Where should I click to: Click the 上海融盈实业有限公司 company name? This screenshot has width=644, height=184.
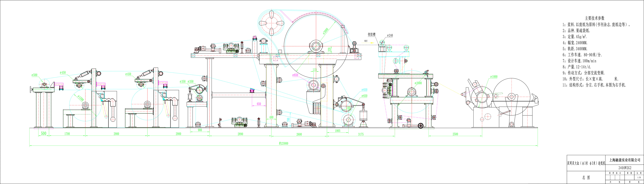point(624,160)
